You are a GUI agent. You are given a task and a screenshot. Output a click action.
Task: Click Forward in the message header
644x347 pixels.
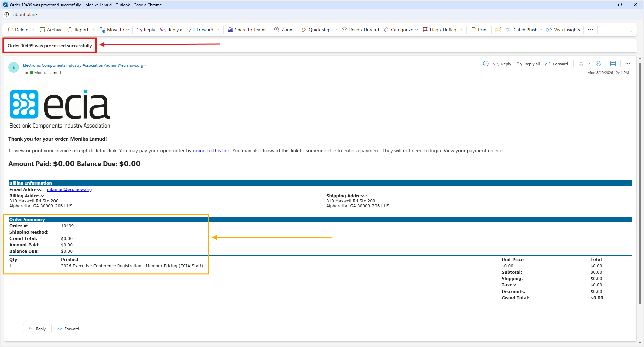point(557,64)
